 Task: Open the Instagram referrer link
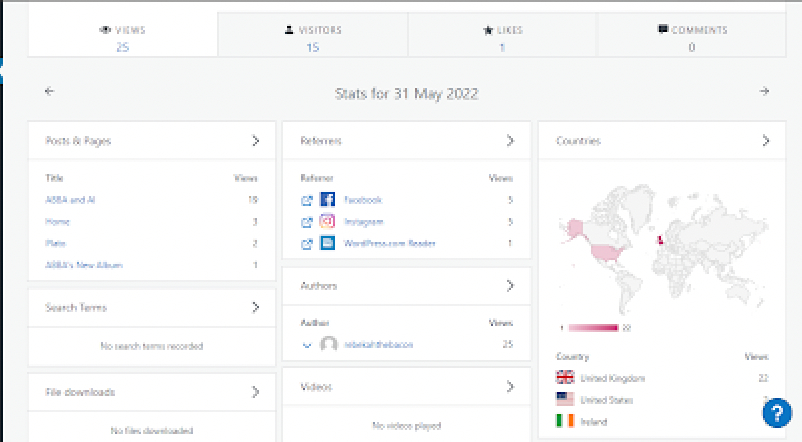tap(364, 222)
